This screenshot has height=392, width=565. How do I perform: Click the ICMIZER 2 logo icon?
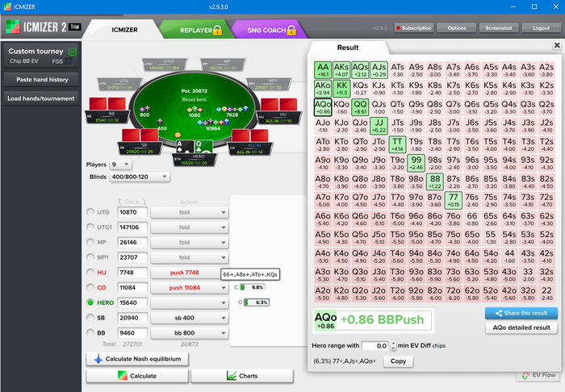pyautogui.click(x=13, y=27)
